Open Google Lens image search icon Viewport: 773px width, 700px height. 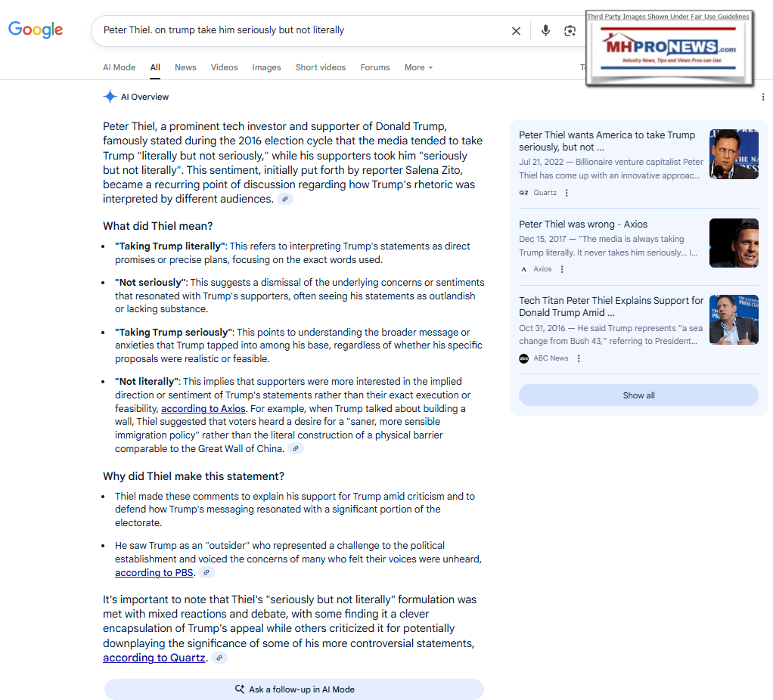[x=570, y=31]
